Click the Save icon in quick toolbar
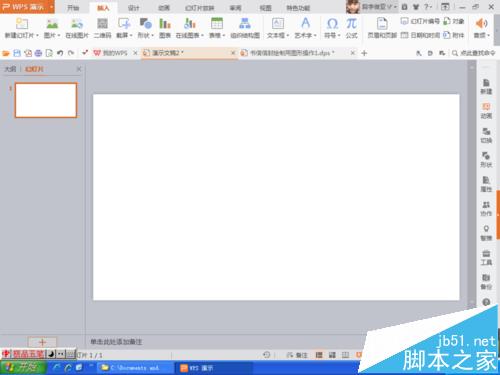The image size is (500, 375). (17, 53)
